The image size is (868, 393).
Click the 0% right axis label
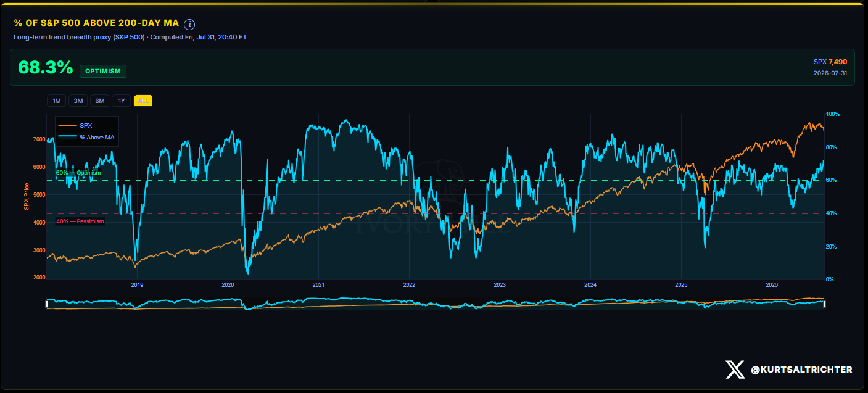pyautogui.click(x=830, y=279)
